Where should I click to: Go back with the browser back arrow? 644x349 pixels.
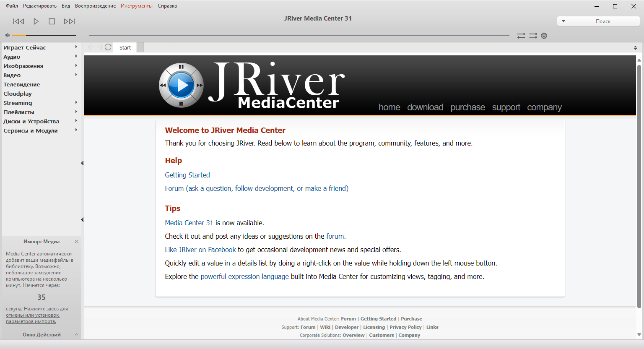pos(91,47)
